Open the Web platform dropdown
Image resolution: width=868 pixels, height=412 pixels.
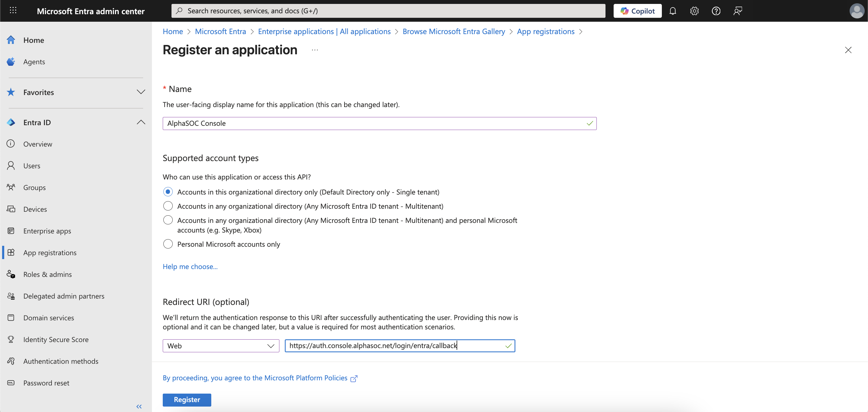coord(221,346)
